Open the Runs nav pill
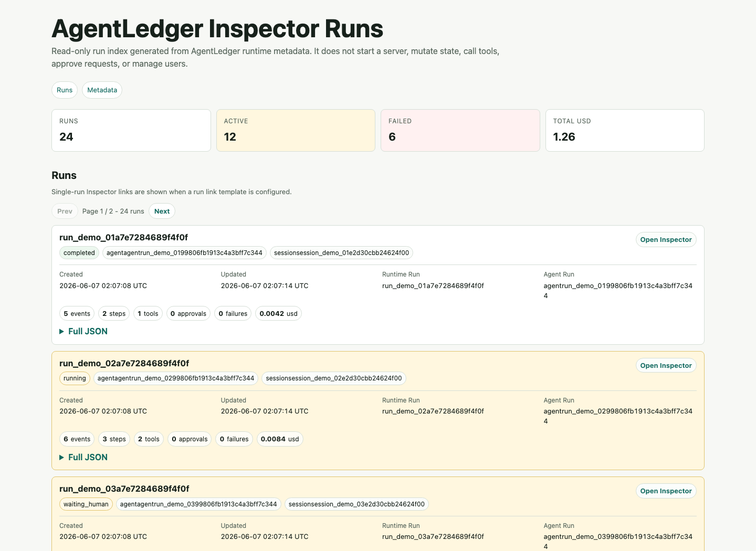 pyautogui.click(x=65, y=90)
